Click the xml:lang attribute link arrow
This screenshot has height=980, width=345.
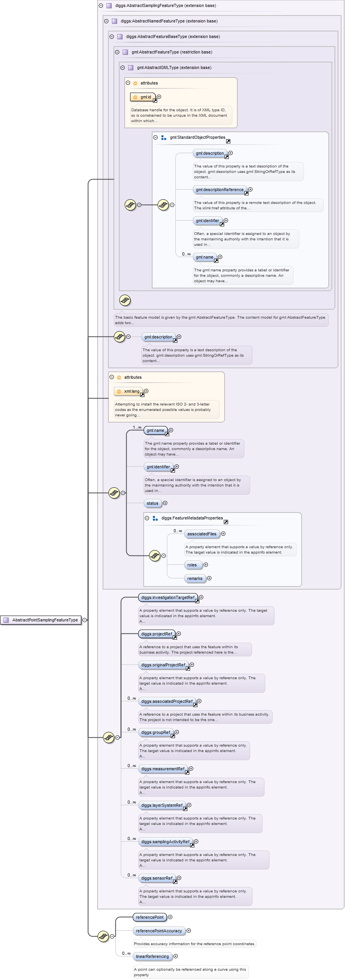(x=142, y=395)
